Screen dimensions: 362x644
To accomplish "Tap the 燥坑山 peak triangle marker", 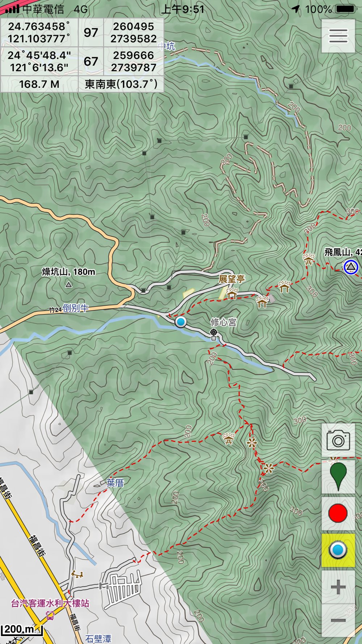I will point(68,285).
